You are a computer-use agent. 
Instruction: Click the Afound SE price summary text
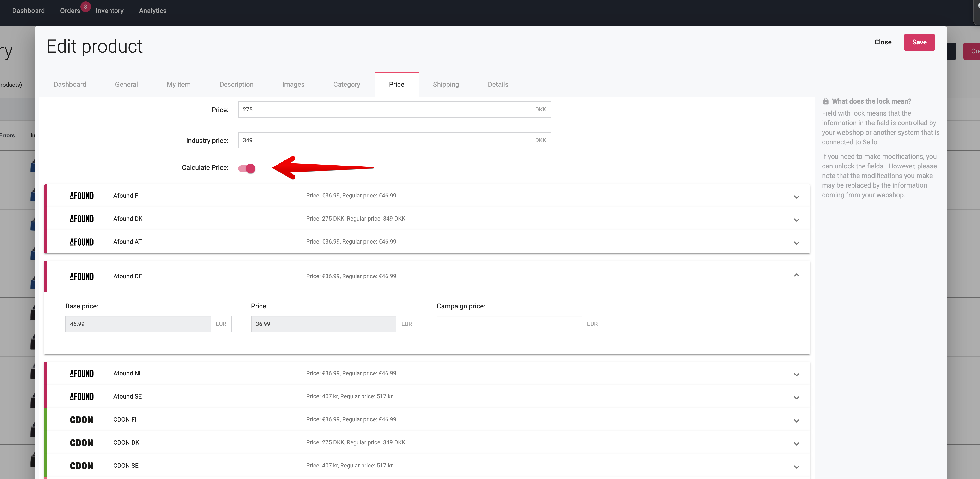tap(349, 396)
